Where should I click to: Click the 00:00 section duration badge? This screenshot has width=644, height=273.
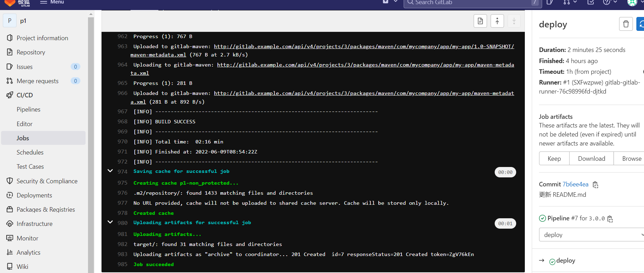(x=505, y=172)
